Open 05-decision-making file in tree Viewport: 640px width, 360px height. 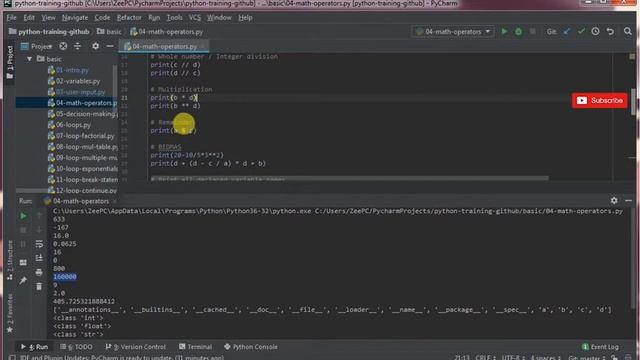point(83,114)
